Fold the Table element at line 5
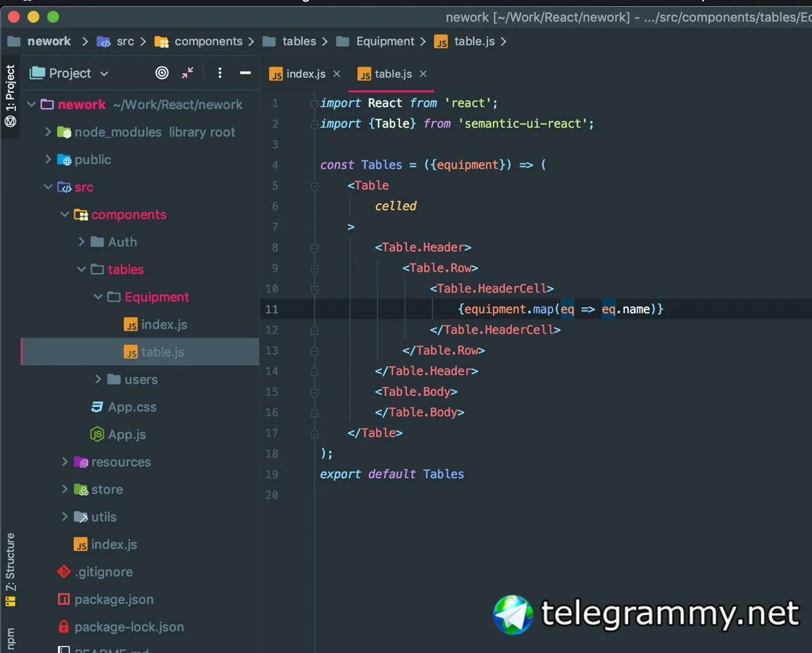Screen dimensions: 812x653 pyautogui.click(x=314, y=186)
